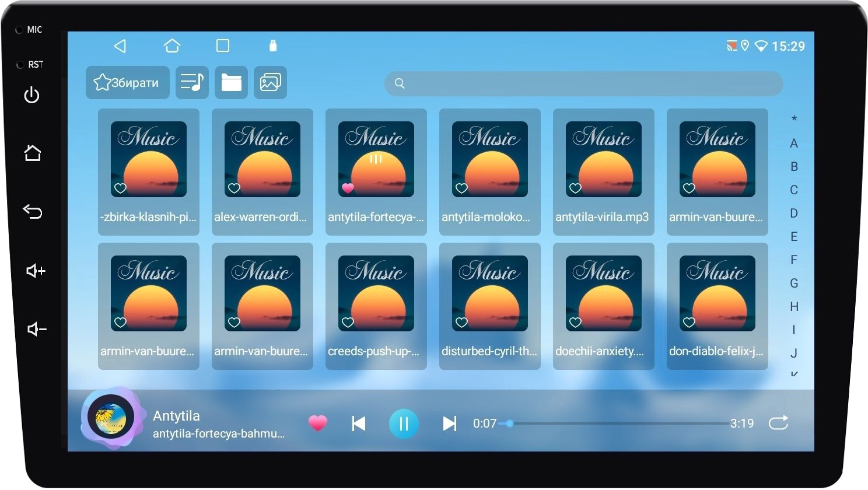868x490 pixels.
Task: Open recent apps square icon
Action: click(223, 46)
